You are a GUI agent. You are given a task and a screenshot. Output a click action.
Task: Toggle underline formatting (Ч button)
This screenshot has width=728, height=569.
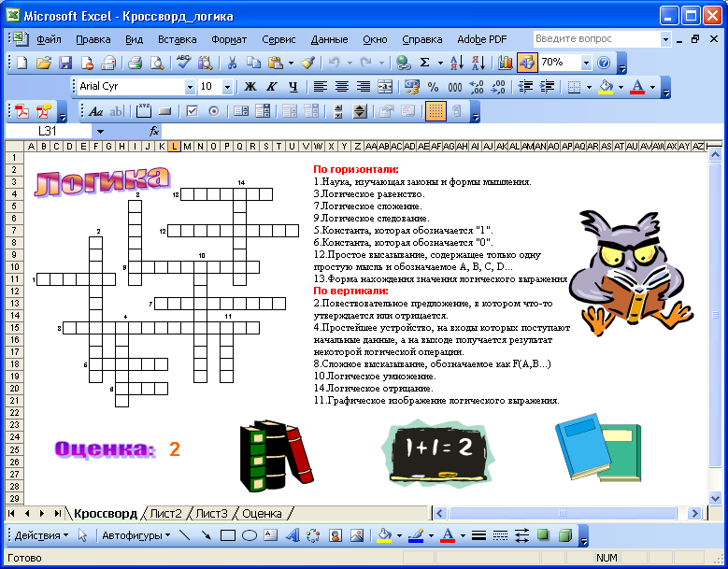click(x=293, y=87)
